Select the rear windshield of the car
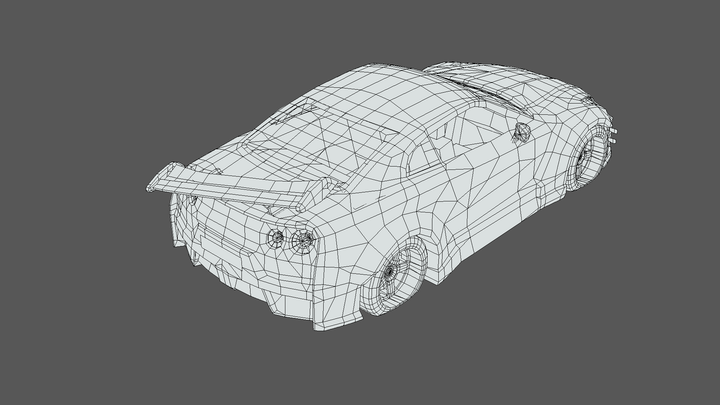Screen dimensions: 720x405 [x=321, y=140]
